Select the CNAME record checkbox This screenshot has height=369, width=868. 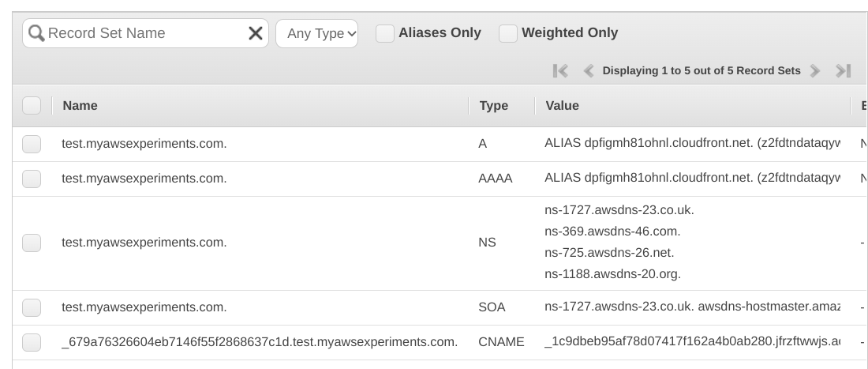coord(32,342)
